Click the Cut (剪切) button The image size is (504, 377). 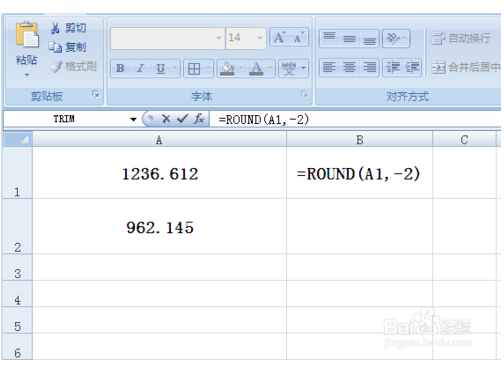[68, 28]
